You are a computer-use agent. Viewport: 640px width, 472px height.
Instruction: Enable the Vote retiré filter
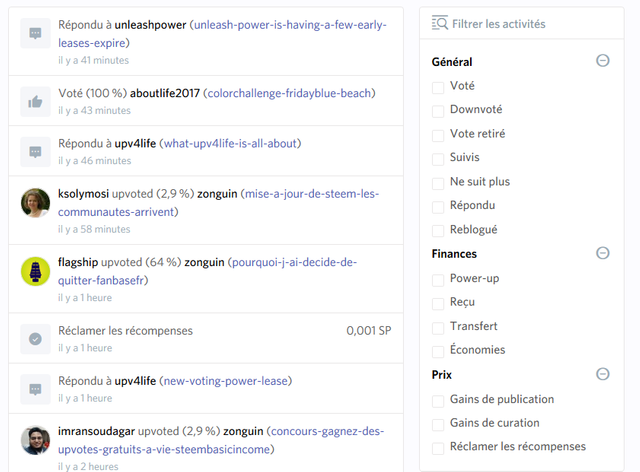[438, 136]
